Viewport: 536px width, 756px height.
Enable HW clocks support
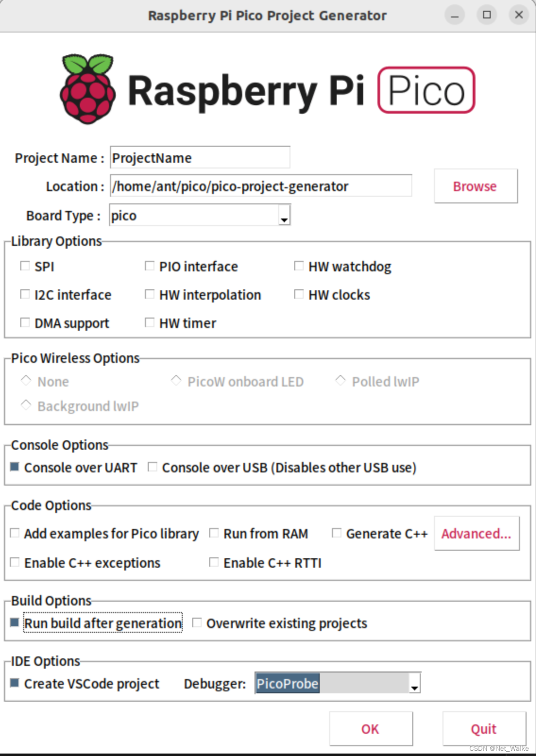tap(298, 294)
